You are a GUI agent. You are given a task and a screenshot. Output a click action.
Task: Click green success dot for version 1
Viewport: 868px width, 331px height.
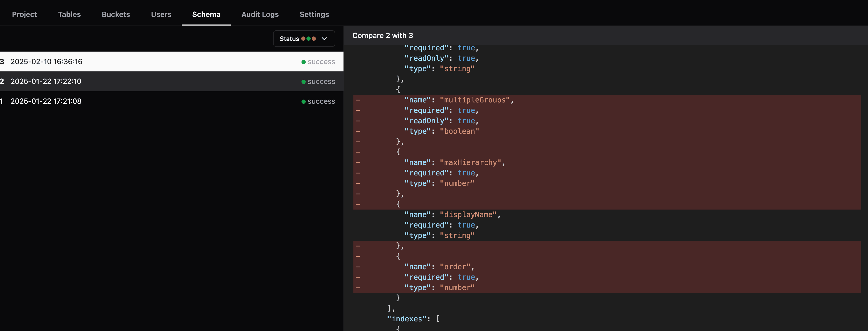click(303, 102)
